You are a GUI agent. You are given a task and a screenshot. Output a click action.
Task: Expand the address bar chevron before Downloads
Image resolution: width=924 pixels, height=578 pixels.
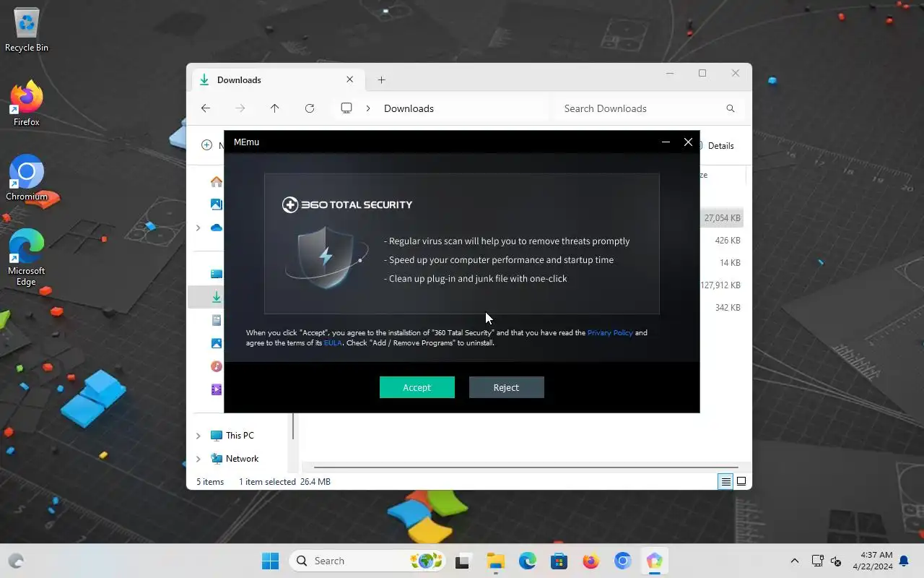pos(368,108)
